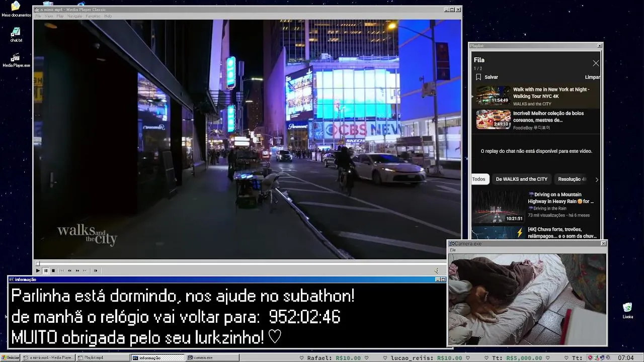This screenshot has width=644, height=362.
Task: Click the informação window title bar icon
Action: coord(12,280)
